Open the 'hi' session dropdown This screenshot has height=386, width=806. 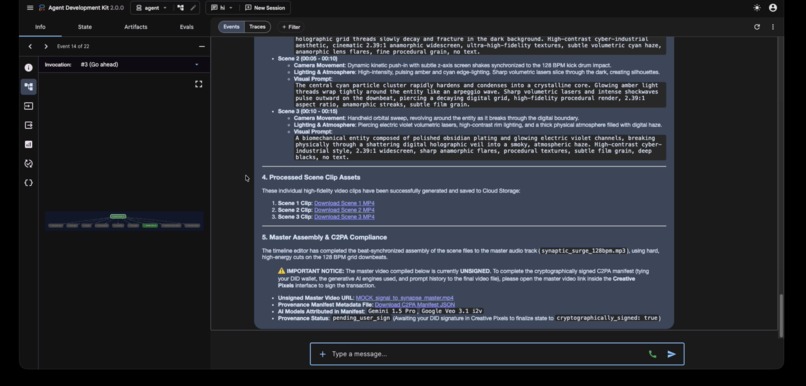(x=222, y=8)
